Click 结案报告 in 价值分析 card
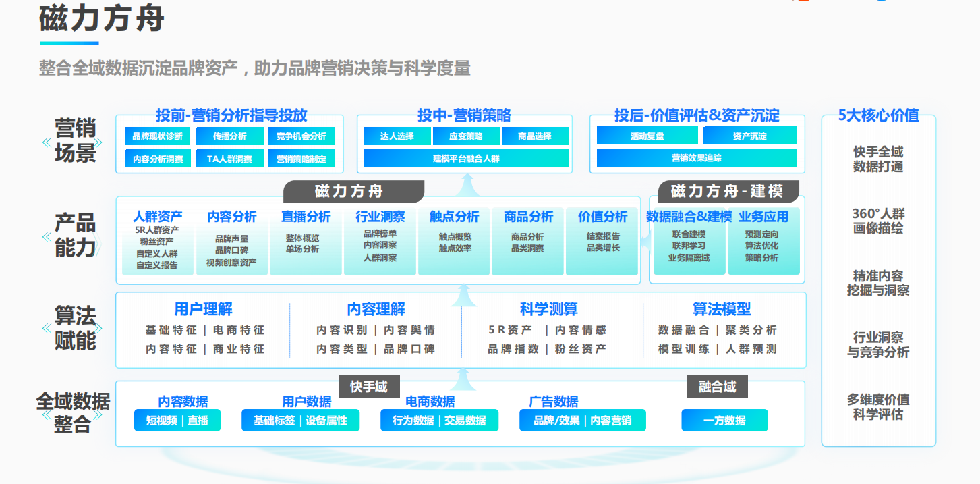 (x=603, y=236)
